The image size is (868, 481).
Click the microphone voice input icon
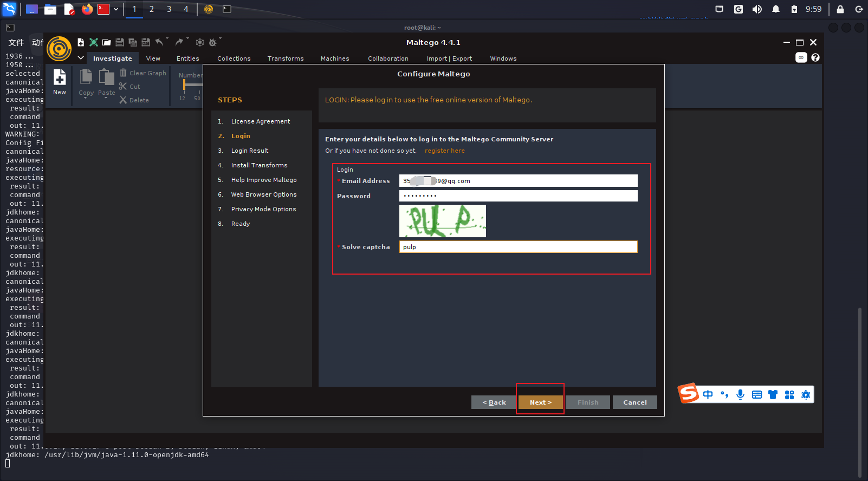point(740,395)
